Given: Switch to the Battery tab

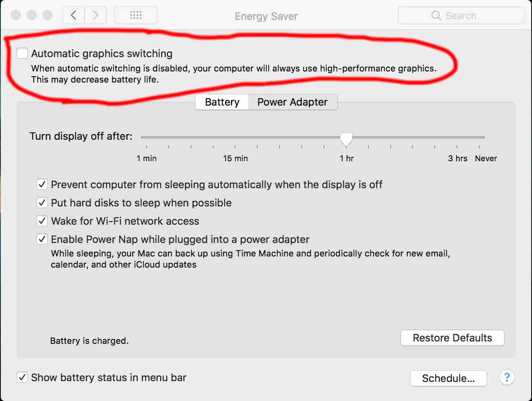Looking at the screenshot, I should click(x=222, y=102).
